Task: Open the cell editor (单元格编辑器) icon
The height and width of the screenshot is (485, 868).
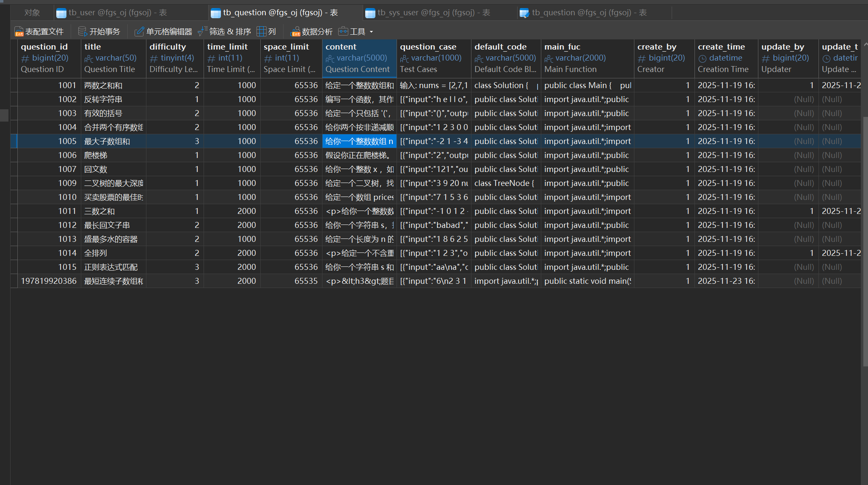Action: point(139,32)
